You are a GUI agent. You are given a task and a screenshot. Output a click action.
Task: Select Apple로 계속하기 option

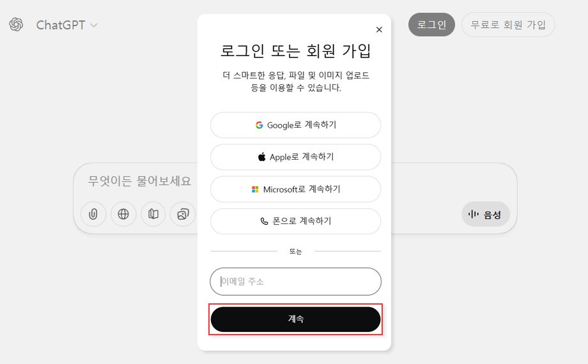295,157
